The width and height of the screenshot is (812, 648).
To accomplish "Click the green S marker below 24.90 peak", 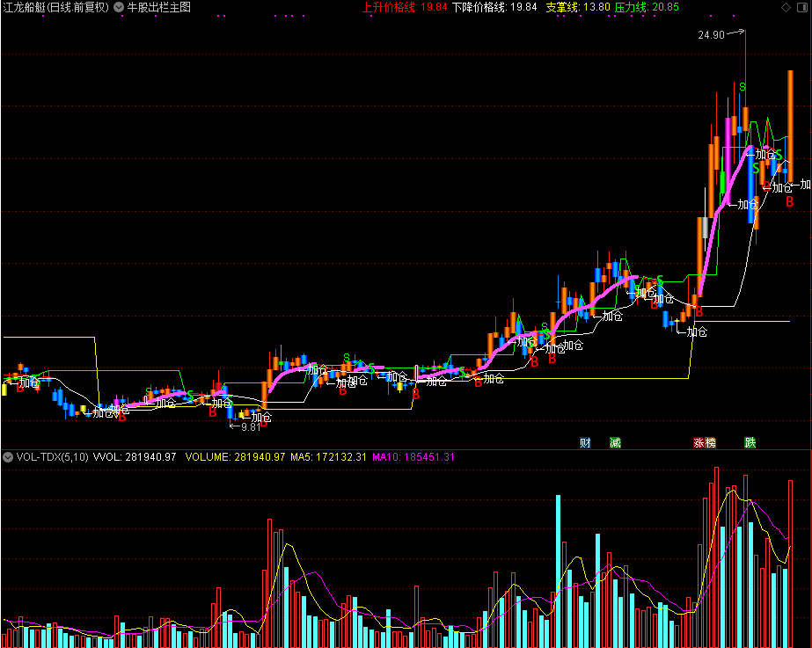I will 743,87.
